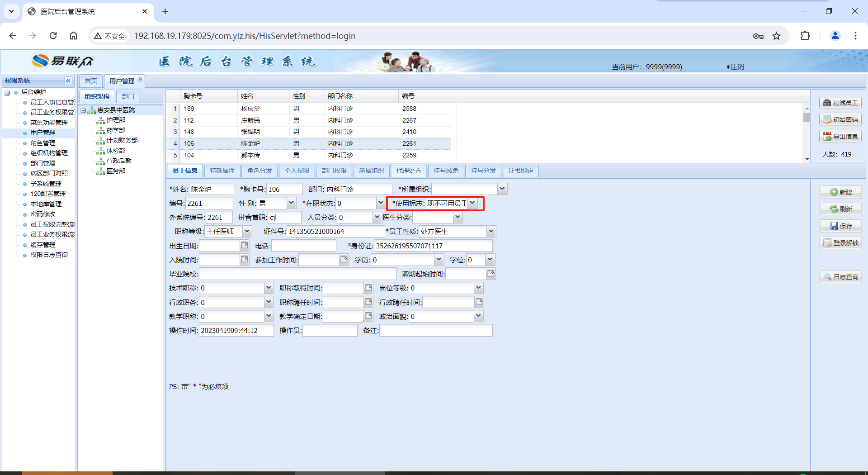Image resolution: width=868 pixels, height=475 pixels.
Task: Open the 性别 dropdown
Action: tap(292, 203)
